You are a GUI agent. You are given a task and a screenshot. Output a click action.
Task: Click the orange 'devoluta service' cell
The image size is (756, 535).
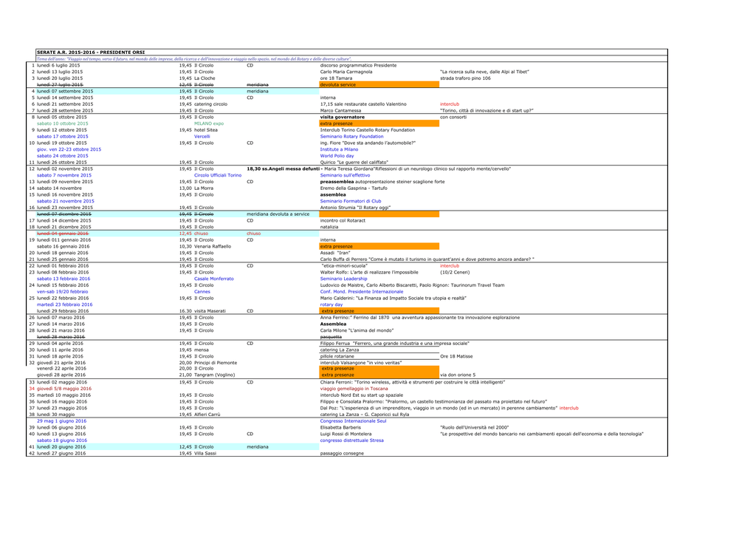(x=379, y=84)
